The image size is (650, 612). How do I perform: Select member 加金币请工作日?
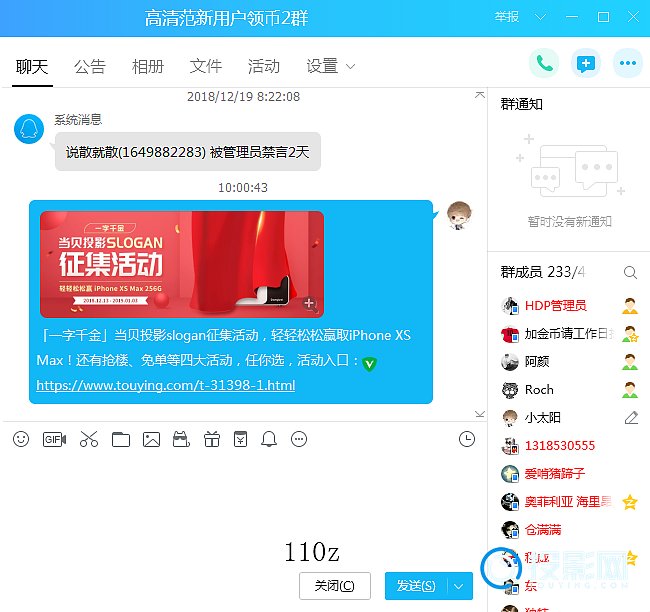568,334
